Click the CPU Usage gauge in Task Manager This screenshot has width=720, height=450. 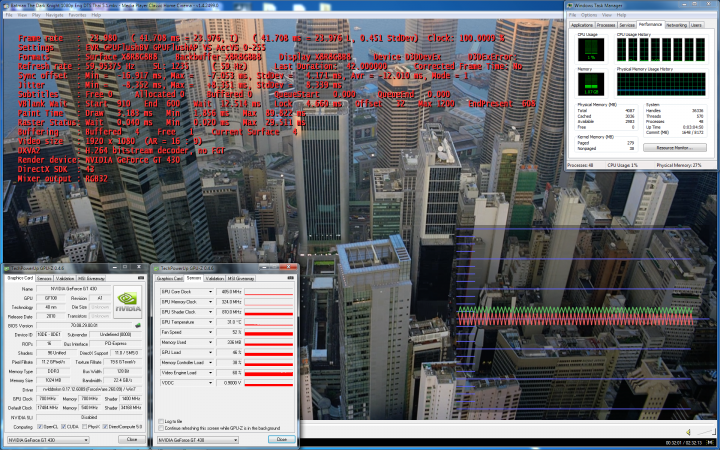591,49
